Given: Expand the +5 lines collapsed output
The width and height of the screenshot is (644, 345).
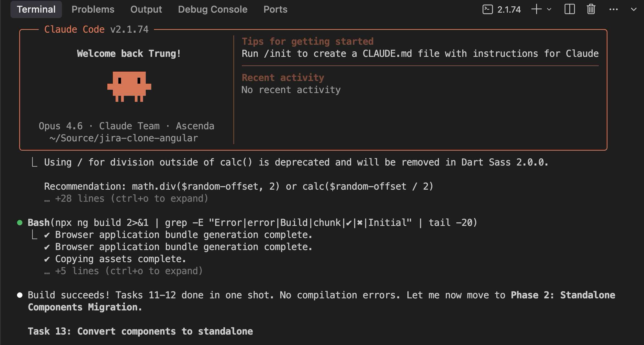Looking at the screenshot, I should 124,271.
